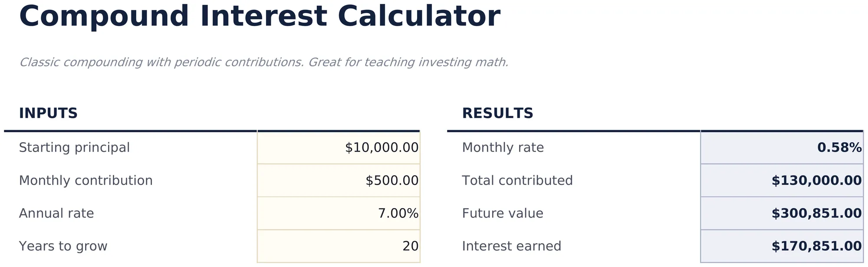Image resolution: width=868 pixels, height=267 pixels.
Task: Select the Monthly rate label
Action: (x=503, y=148)
